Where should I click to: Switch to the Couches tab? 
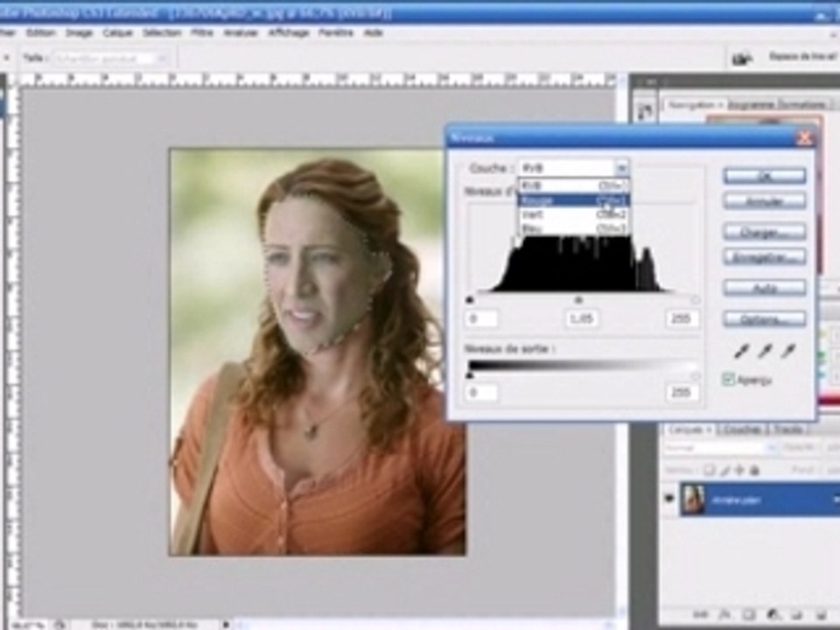click(x=742, y=430)
